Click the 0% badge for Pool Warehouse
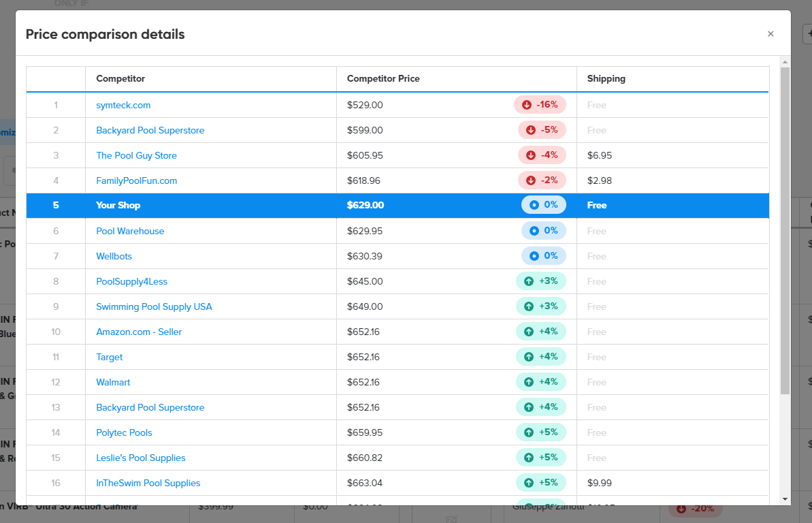812x523 pixels. [x=544, y=231]
